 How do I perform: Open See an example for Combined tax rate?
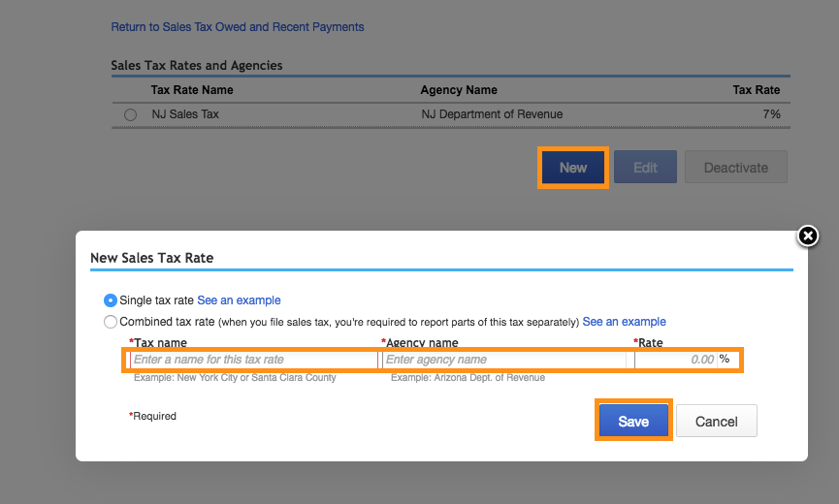pos(624,322)
